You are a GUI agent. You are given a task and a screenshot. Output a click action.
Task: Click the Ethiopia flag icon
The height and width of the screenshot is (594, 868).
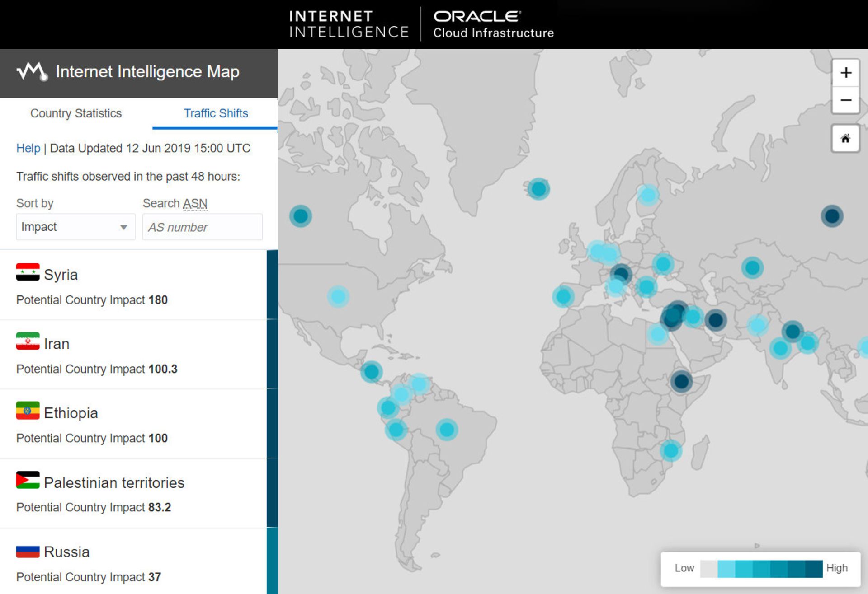click(x=28, y=411)
